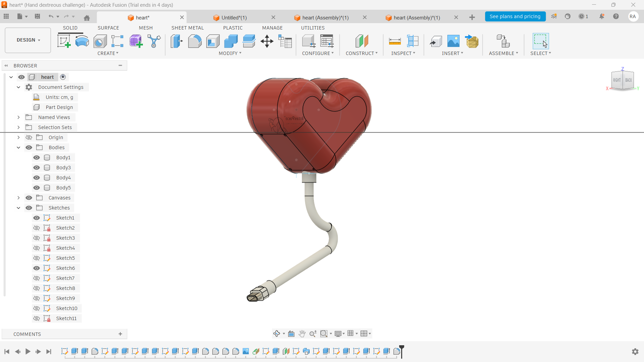The height and width of the screenshot is (362, 644).
Task: Select the Extrude tool icon
Action: [x=82, y=41]
